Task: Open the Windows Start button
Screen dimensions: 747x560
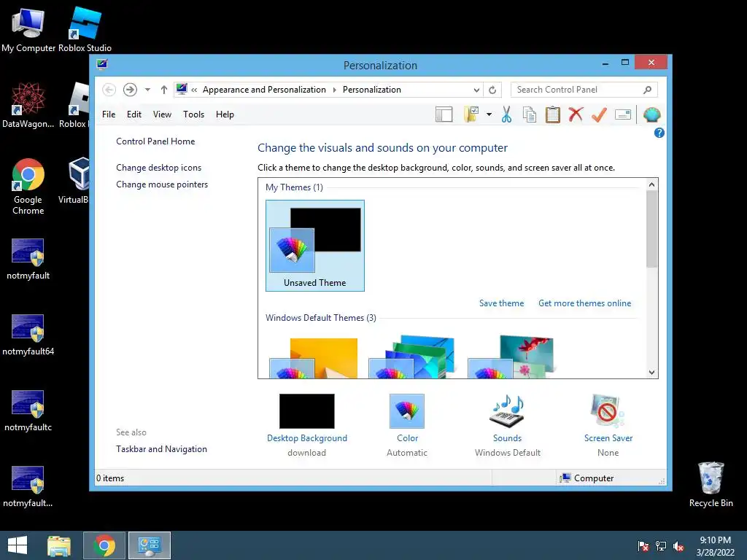Action: tap(18, 545)
